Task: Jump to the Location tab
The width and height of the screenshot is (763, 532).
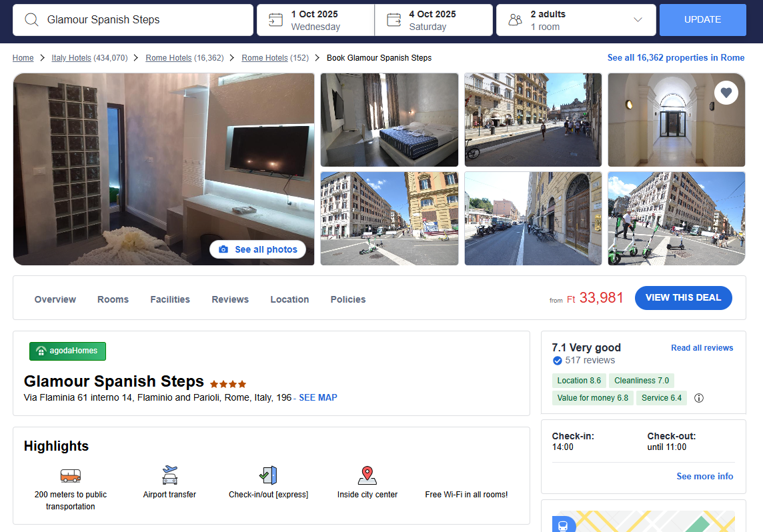Action: coord(289,299)
